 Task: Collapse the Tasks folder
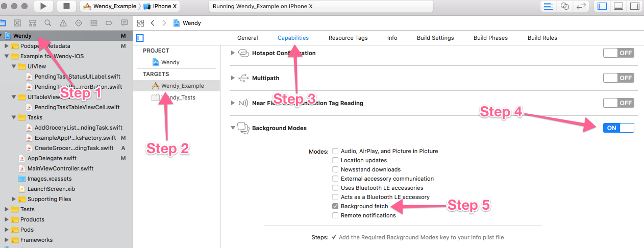(14, 117)
